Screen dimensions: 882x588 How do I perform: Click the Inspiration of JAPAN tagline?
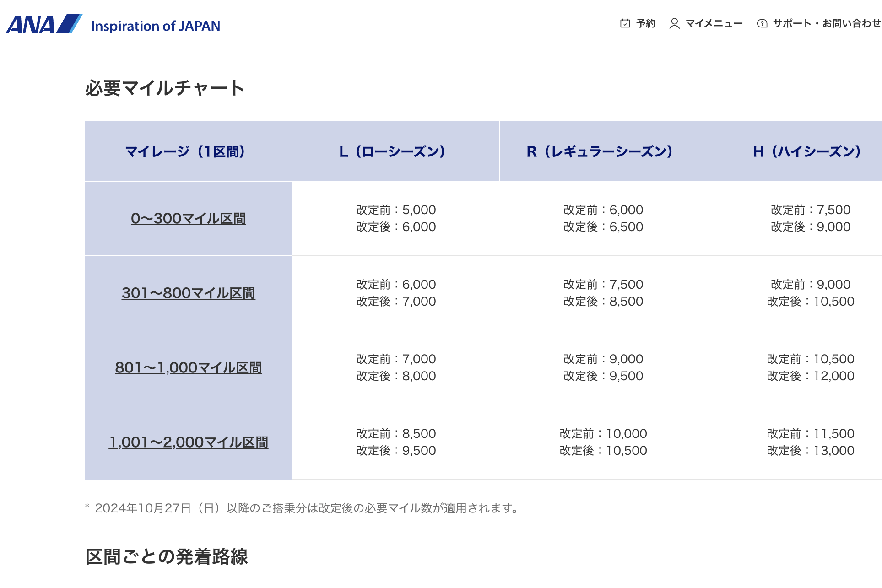156,26
